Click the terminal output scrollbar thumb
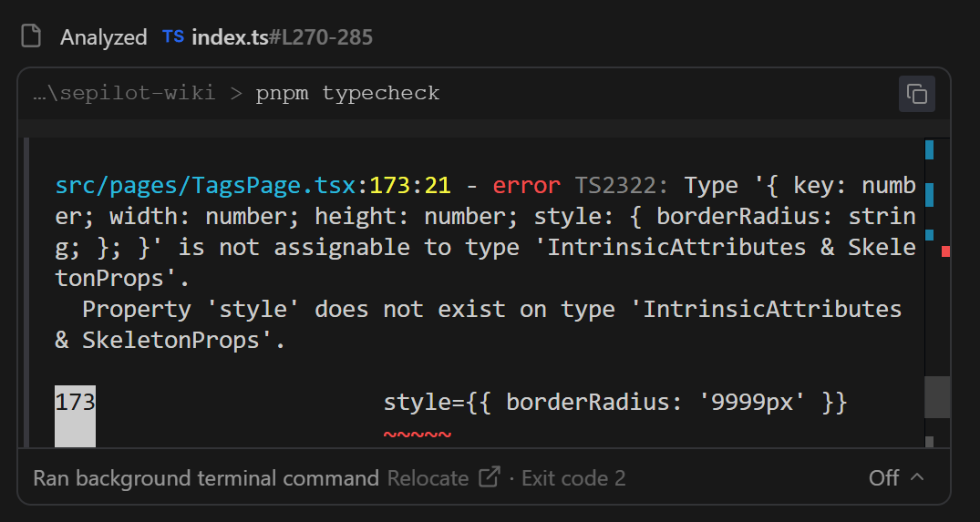This screenshot has height=522, width=980. point(937,396)
